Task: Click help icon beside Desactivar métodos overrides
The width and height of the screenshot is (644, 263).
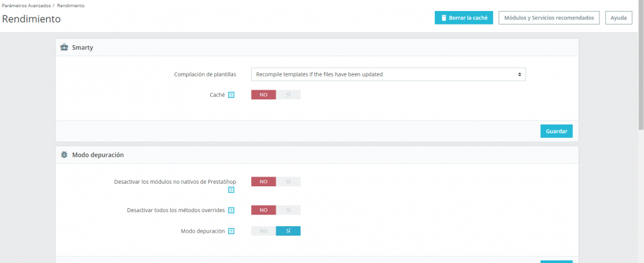Action: (231, 210)
